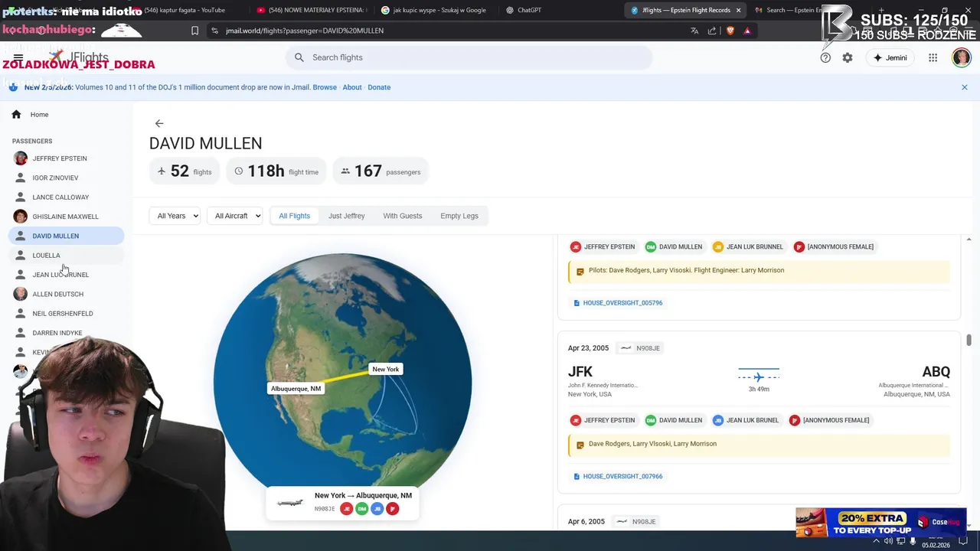
Task: Open the About link in the banner
Action: (x=352, y=87)
